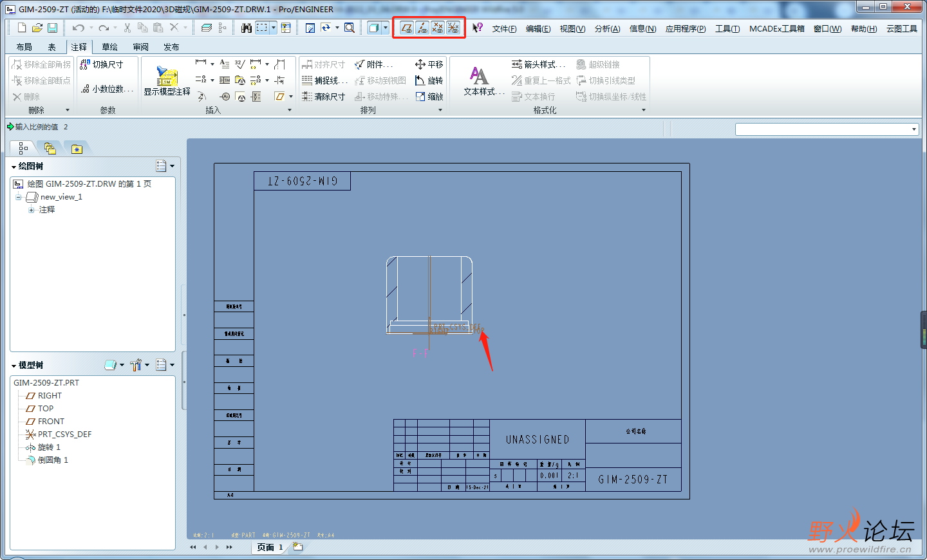Click the layers icon in the top toolbar
The height and width of the screenshot is (560, 927).
pyautogui.click(x=207, y=28)
